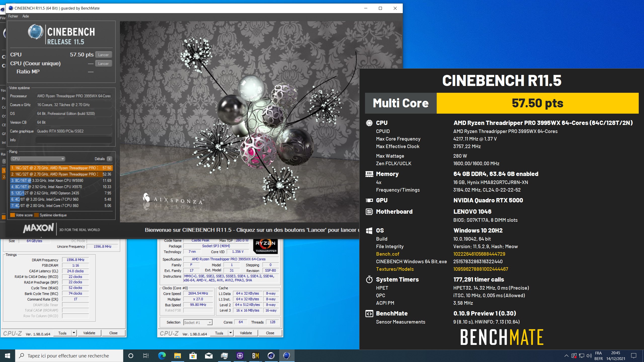The width and height of the screenshot is (644, 362).
Task: Open the sync tray icon with red dot
Action: [574, 356]
